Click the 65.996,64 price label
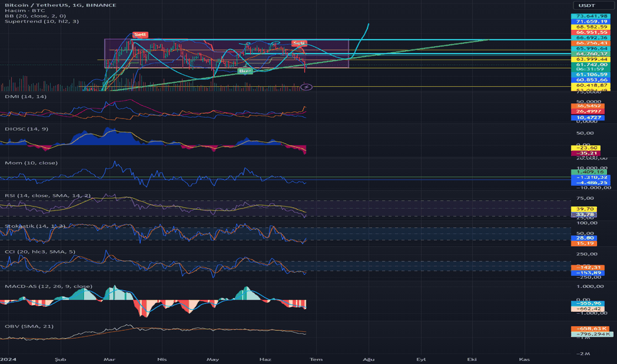617x364 pixels. pos(591,48)
